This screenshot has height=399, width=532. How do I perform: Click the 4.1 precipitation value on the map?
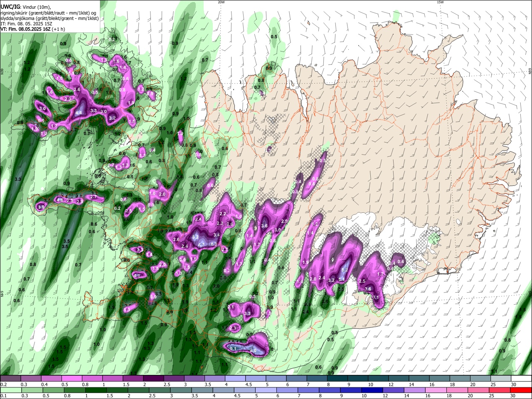[x=137, y=276]
